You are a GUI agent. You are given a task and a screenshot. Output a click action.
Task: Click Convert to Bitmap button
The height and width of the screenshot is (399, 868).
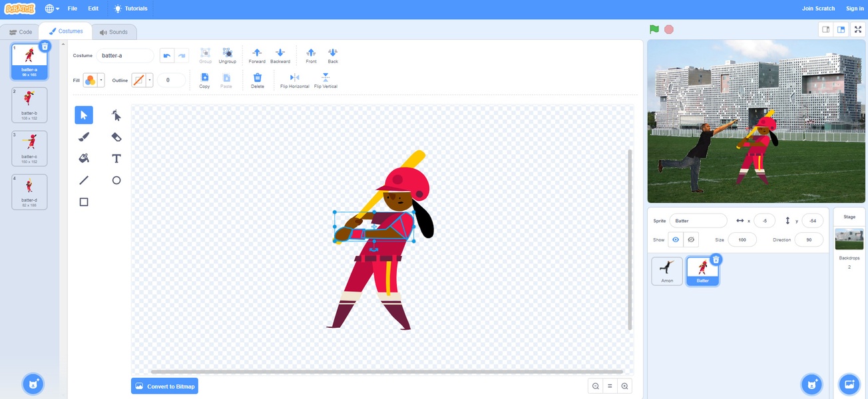[164, 386]
